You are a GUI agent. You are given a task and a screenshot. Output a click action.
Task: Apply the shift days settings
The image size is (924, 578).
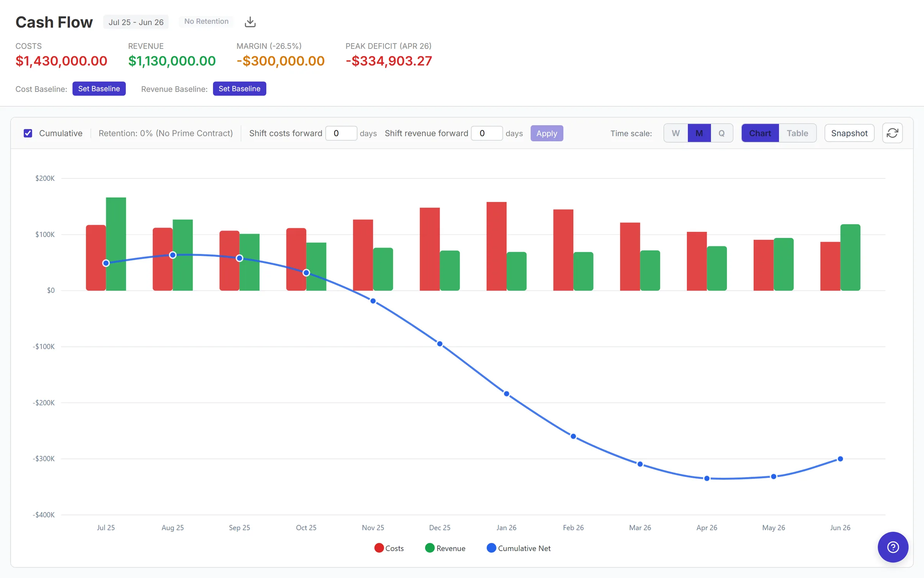click(x=547, y=133)
